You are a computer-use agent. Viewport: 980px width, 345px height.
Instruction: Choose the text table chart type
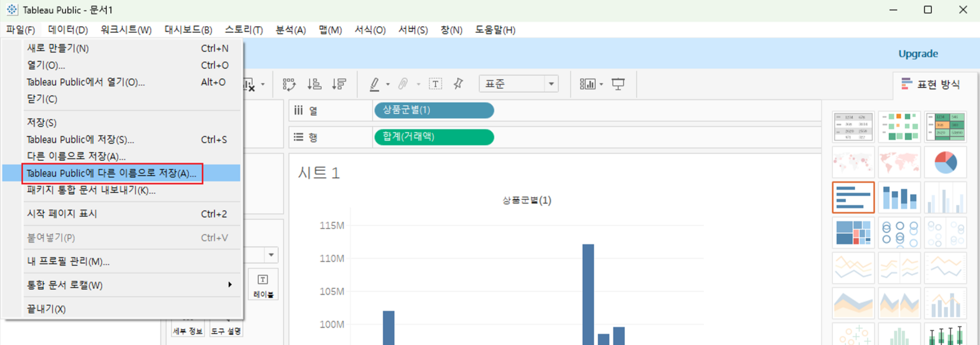(x=853, y=127)
